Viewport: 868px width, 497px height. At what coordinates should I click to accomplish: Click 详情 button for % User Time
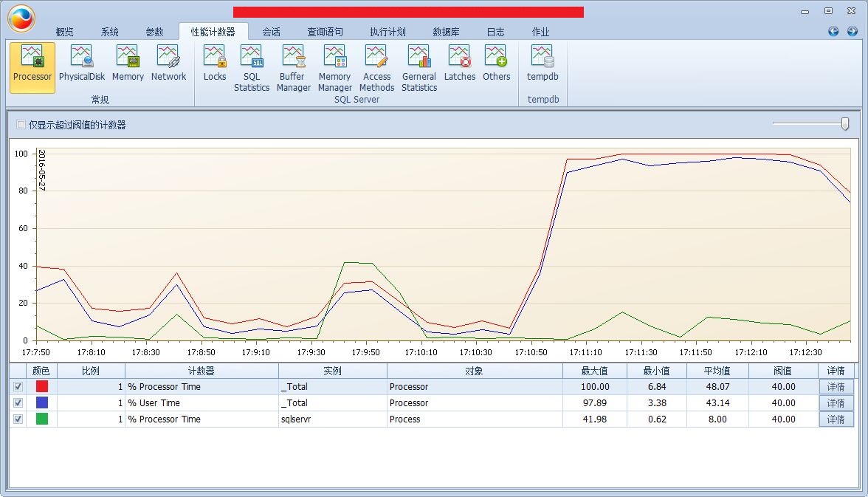[836, 403]
